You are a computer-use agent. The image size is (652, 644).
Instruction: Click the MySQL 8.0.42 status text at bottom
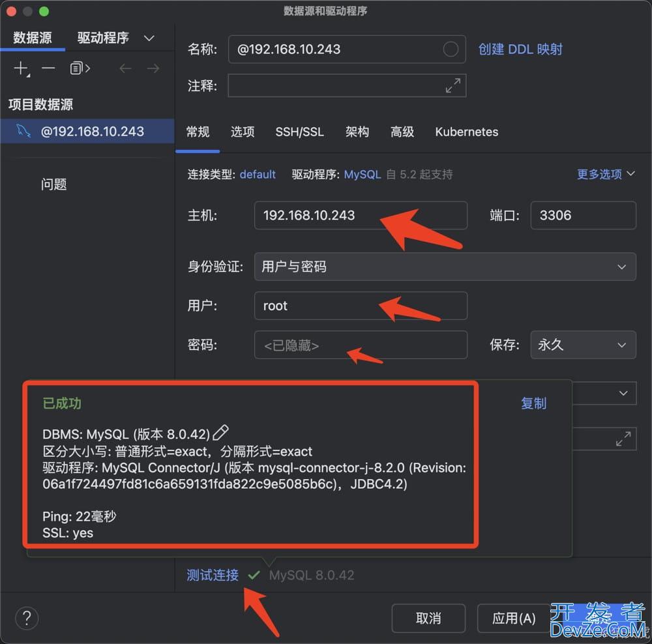click(x=312, y=575)
